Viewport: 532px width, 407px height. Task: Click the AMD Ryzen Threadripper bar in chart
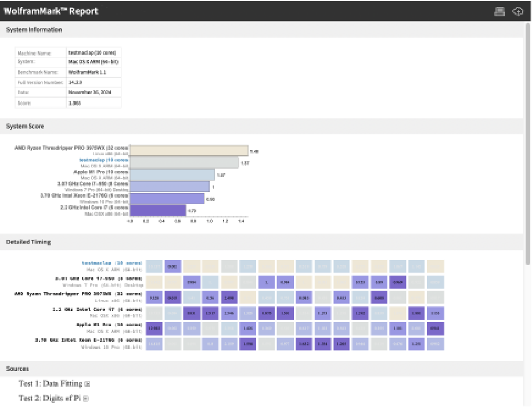[x=189, y=151]
